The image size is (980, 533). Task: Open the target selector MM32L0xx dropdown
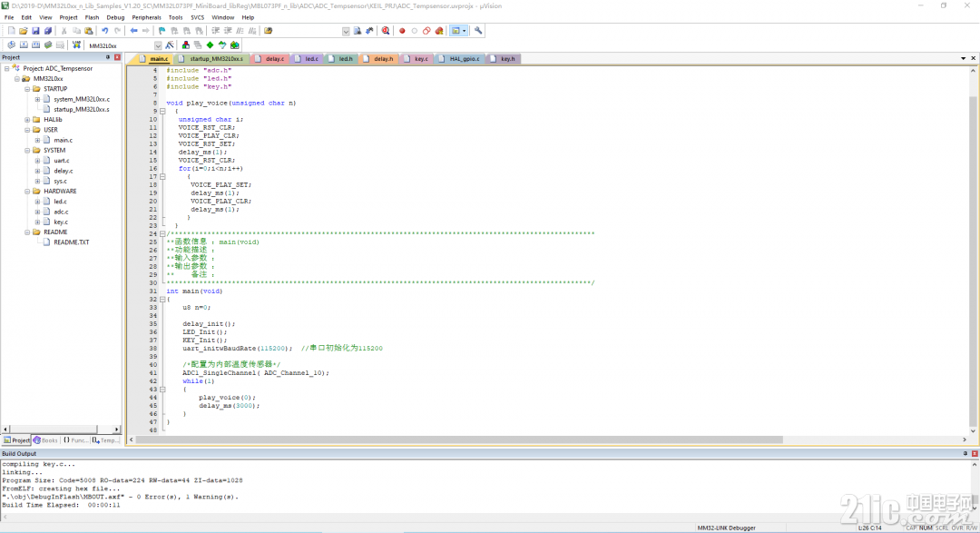(x=158, y=45)
